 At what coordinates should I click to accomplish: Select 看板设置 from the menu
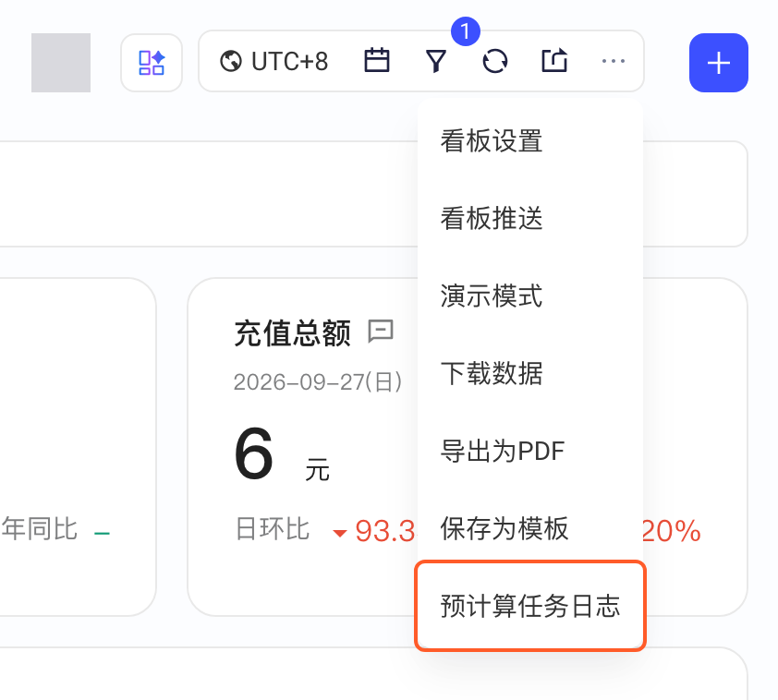tap(530, 140)
